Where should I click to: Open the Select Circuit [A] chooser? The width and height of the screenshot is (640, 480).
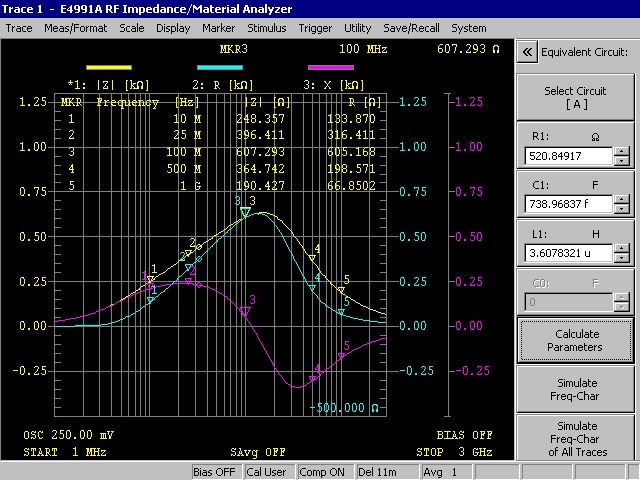573,98
